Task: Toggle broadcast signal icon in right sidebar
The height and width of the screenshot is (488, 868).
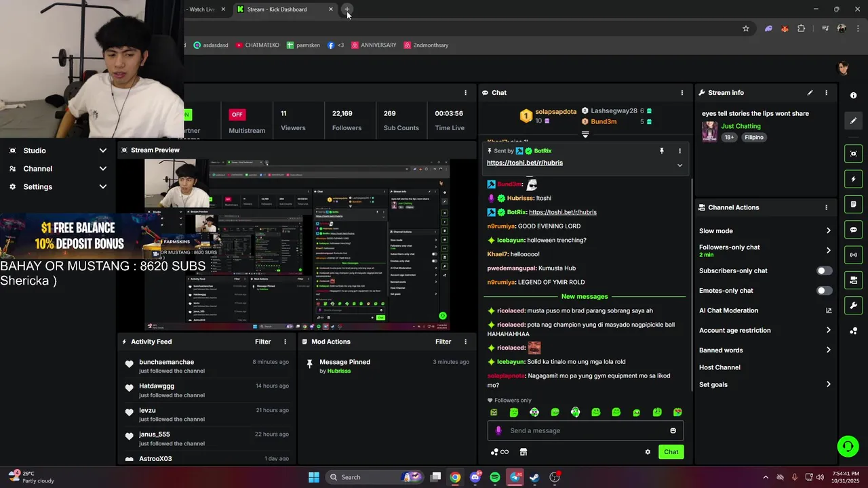Action: point(854,255)
